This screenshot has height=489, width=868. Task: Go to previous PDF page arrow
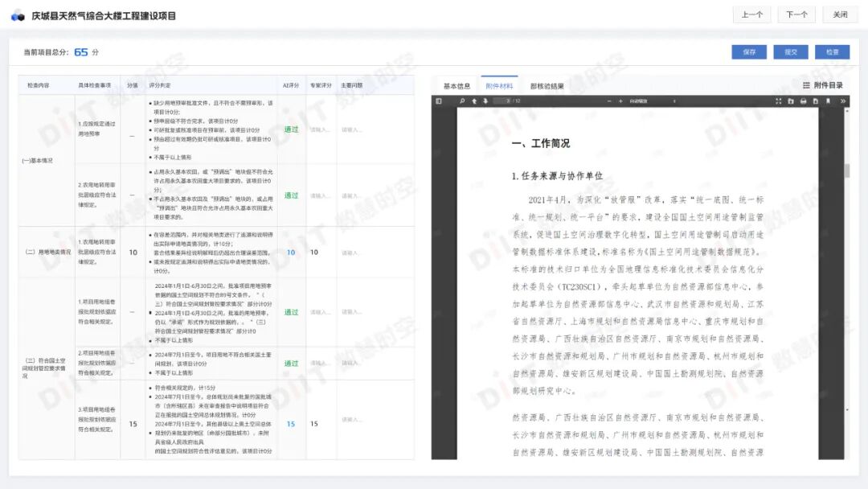474,101
